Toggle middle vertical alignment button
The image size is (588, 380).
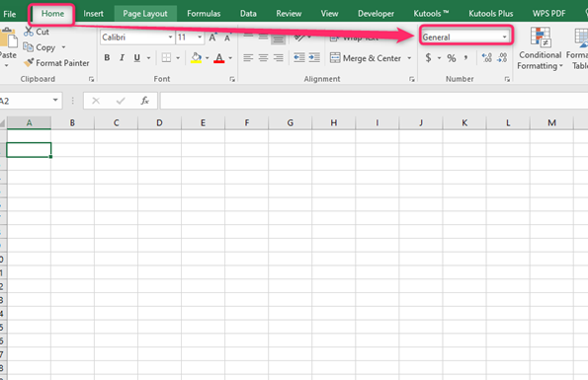coord(263,37)
